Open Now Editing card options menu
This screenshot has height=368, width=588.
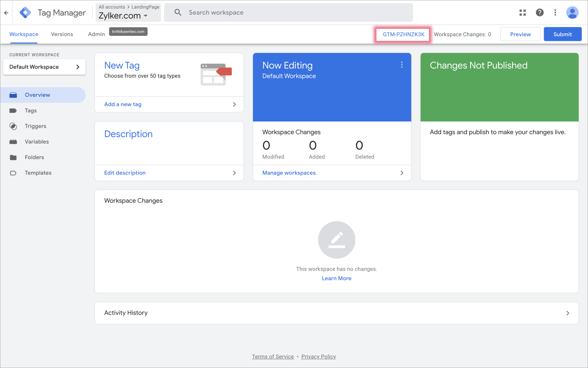click(402, 65)
